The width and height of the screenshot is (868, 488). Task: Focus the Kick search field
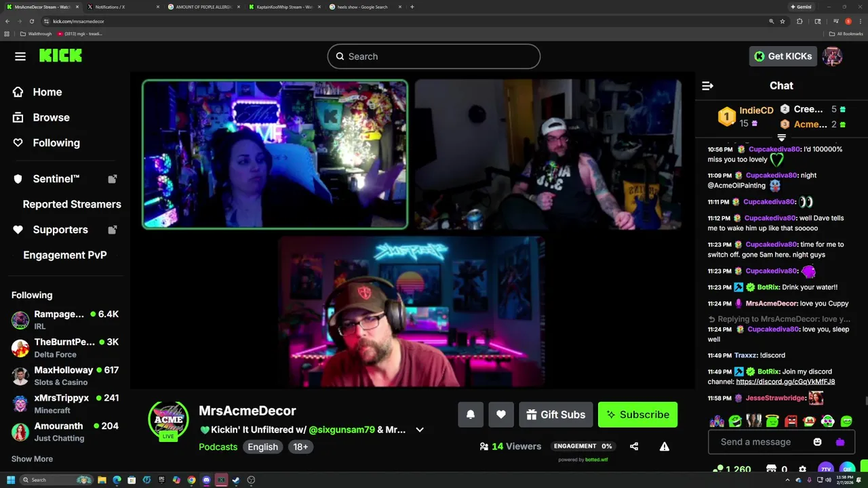click(x=434, y=56)
